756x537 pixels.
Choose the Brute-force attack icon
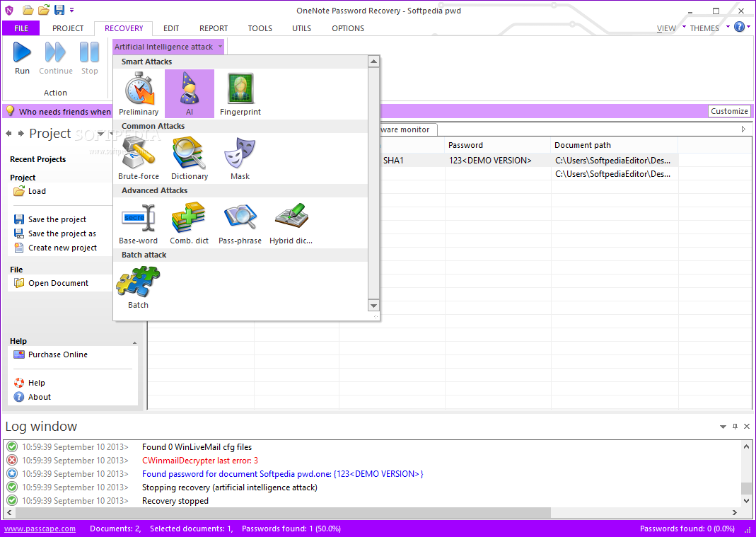tap(139, 158)
